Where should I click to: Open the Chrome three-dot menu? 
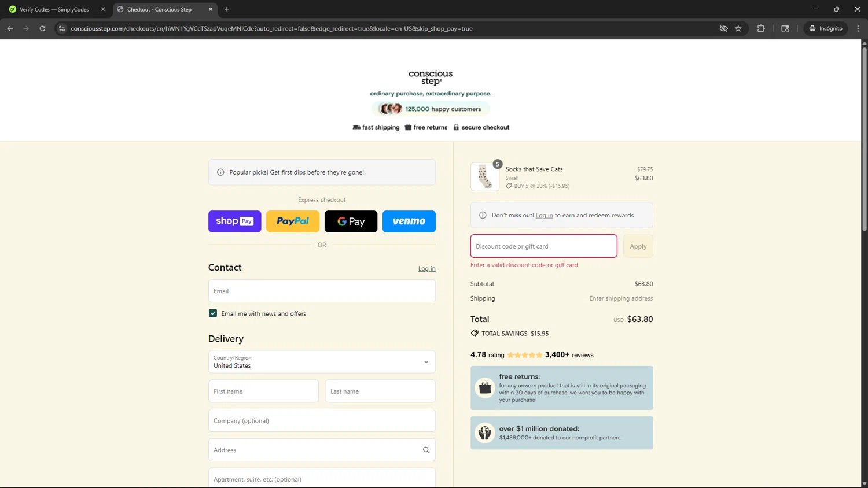click(858, 28)
